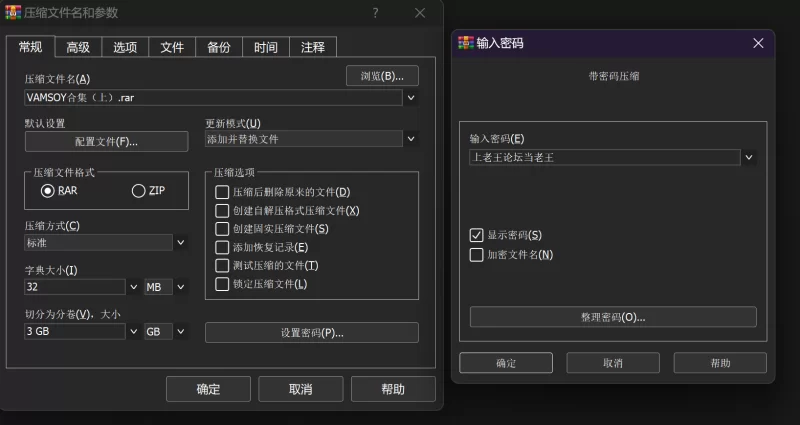The image size is (800, 425).
Task: Click the password field containing 上老王论坛当老王
Action: click(605, 157)
